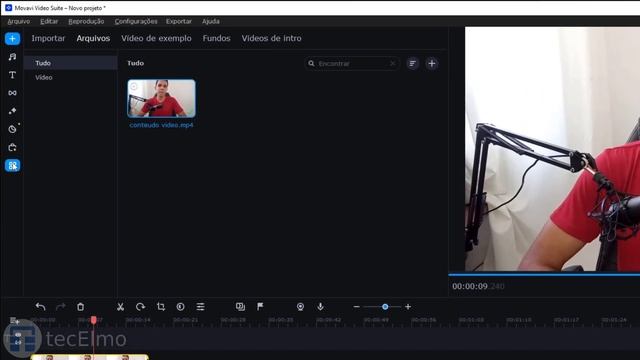Rotate the clip with the rotate icon
Screen dimensions: 640x360
(140, 307)
